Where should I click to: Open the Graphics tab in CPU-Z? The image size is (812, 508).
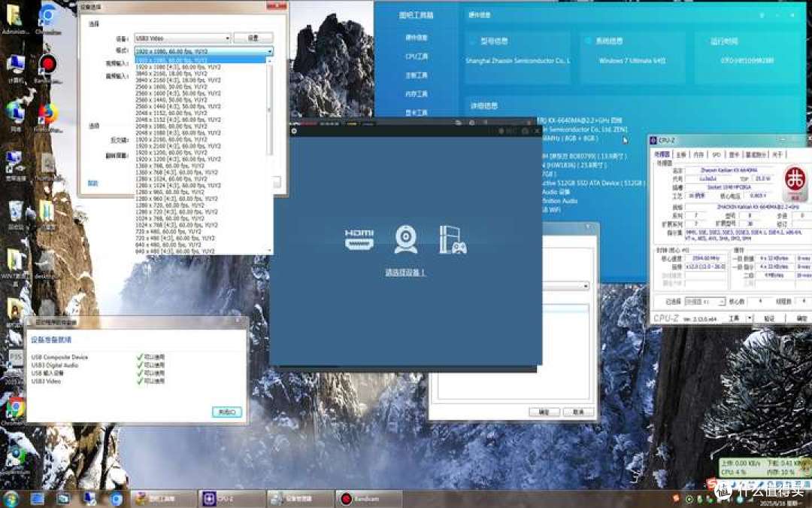pos(735,154)
